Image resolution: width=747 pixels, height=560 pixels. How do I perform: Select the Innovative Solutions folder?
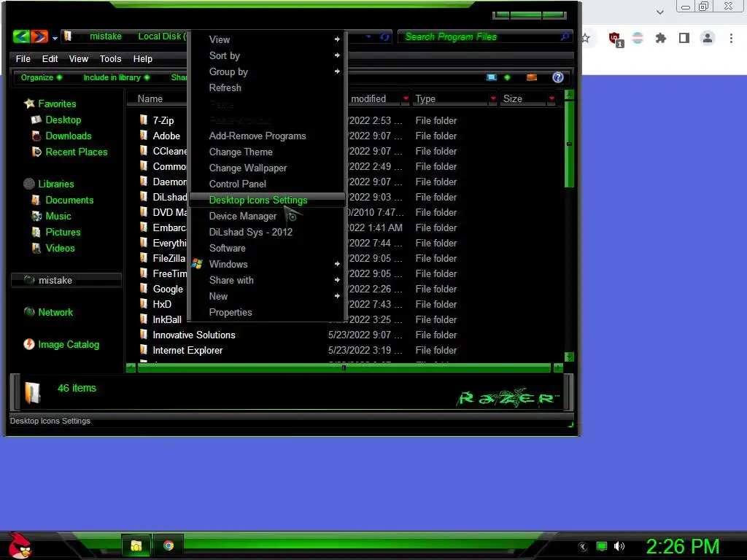(193, 335)
